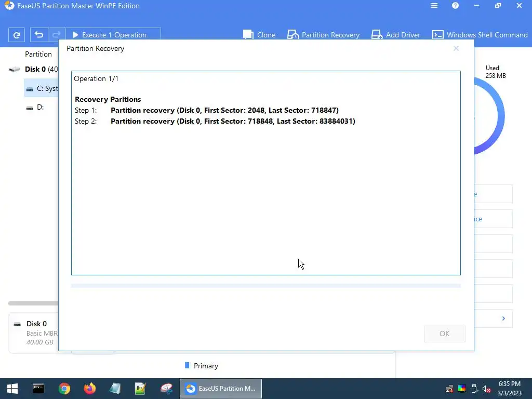This screenshot has height=399, width=532.
Task: Open the Clone tool
Action: [x=259, y=35]
